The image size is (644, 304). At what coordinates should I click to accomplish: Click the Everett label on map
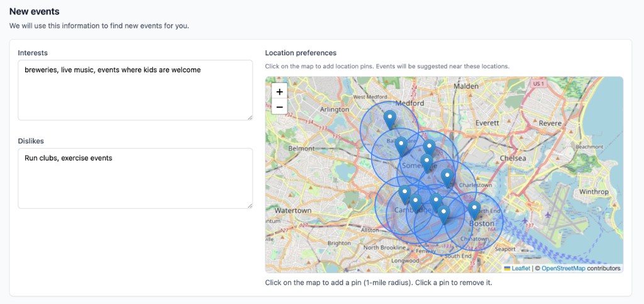(x=487, y=123)
